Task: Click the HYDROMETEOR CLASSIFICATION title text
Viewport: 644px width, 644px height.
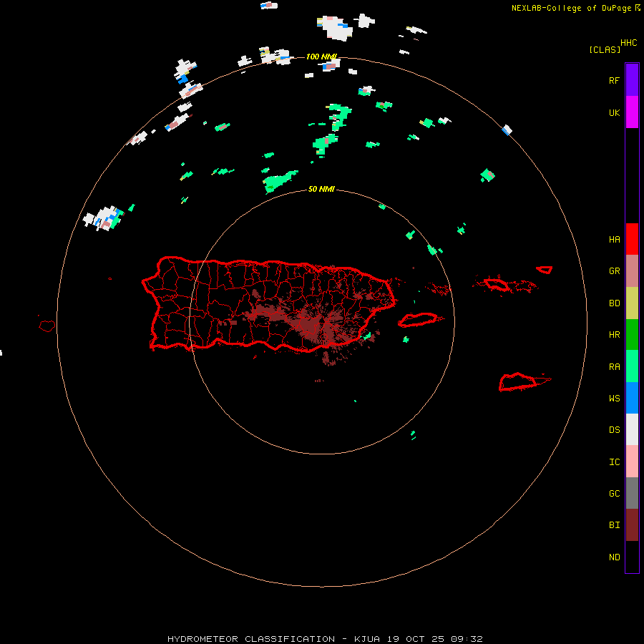Action: click(x=251, y=639)
